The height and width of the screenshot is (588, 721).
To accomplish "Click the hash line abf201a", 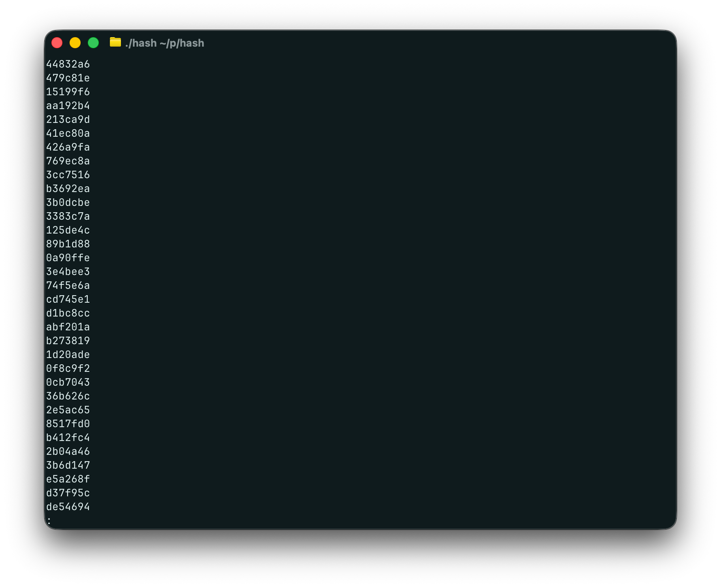I will (x=68, y=327).
